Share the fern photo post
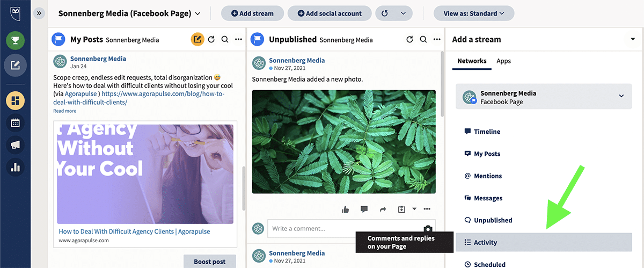The height and width of the screenshot is (268, 644). tap(383, 209)
